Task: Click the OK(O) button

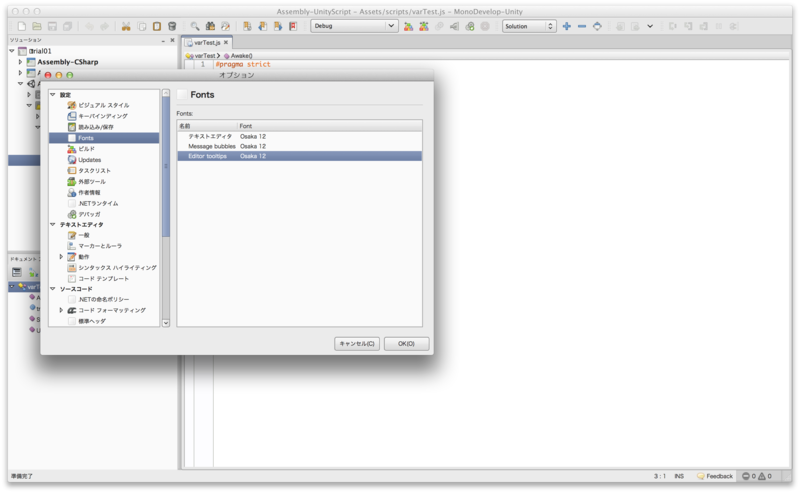Action: click(x=406, y=343)
